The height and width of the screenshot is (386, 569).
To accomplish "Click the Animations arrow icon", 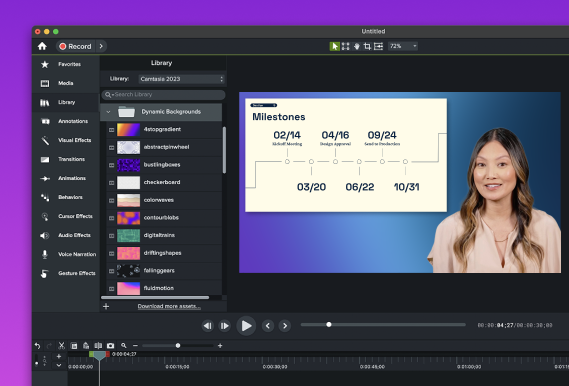I will pos(45,178).
